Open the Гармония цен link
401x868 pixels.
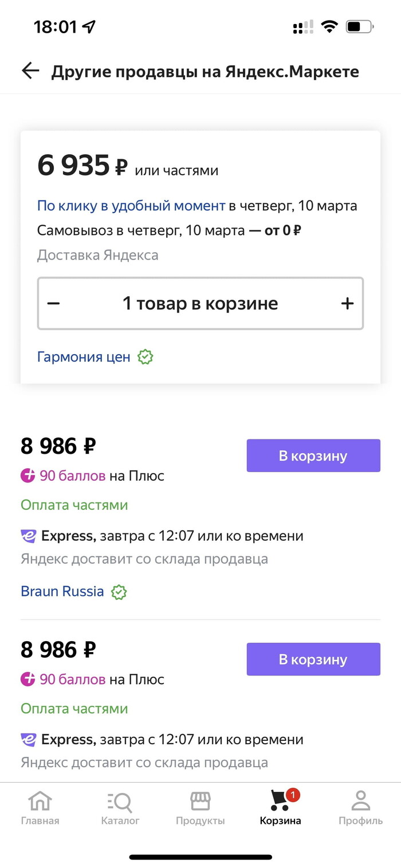coord(84,358)
